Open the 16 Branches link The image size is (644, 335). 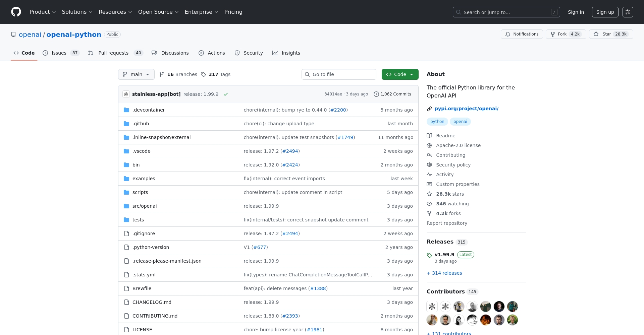click(x=178, y=74)
